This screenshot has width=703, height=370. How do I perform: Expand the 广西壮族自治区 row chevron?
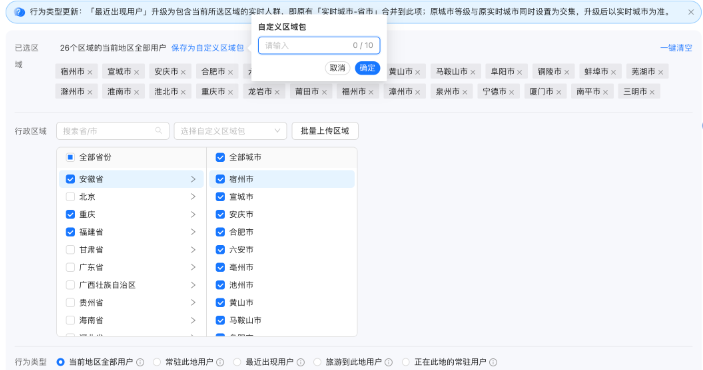coord(193,285)
